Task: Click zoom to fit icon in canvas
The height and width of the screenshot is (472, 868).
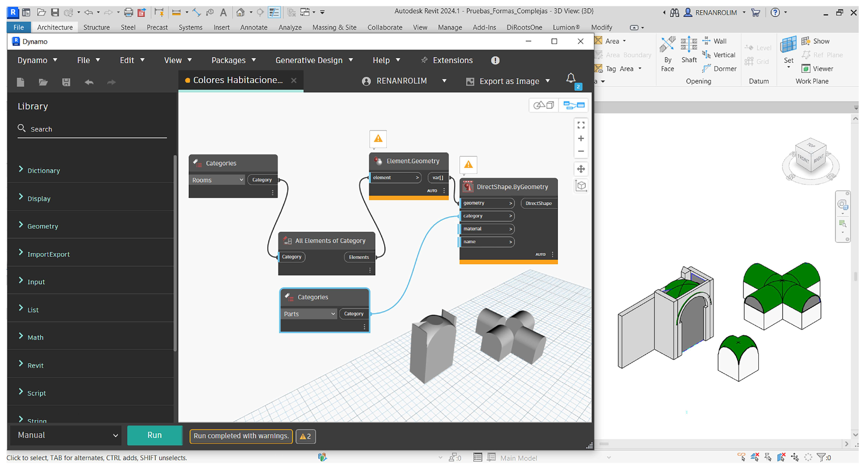Action: coord(581,125)
